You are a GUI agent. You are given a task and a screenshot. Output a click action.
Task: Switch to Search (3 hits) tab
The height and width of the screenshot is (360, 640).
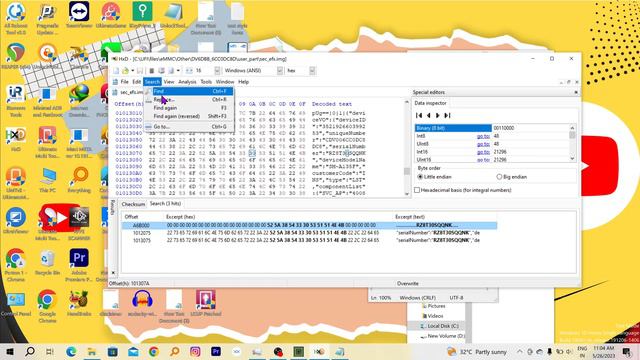point(165,203)
